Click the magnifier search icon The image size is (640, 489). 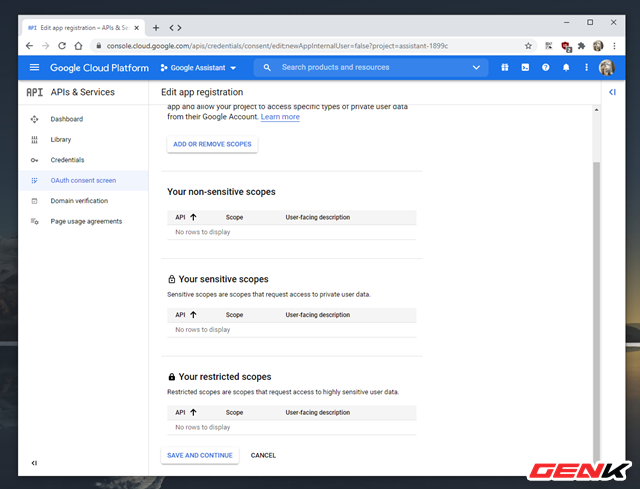(x=267, y=67)
